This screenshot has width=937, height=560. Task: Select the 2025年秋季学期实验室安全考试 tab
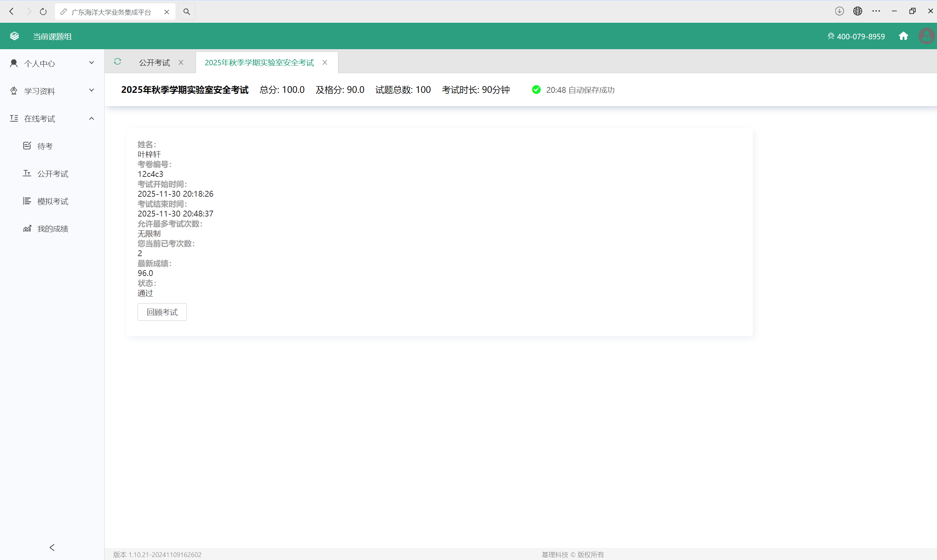[x=259, y=63]
